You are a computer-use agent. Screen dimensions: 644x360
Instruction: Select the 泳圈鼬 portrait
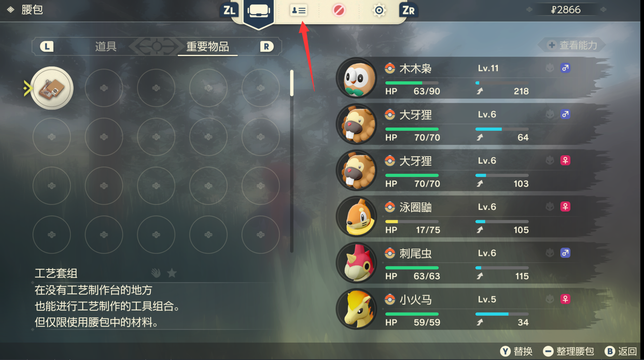pyautogui.click(x=357, y=217)
